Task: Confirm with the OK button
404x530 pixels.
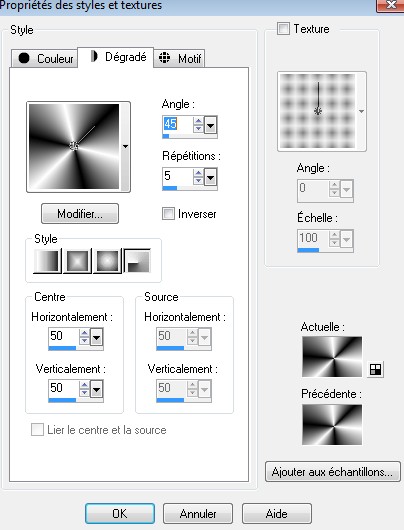Action: [120, 513]
